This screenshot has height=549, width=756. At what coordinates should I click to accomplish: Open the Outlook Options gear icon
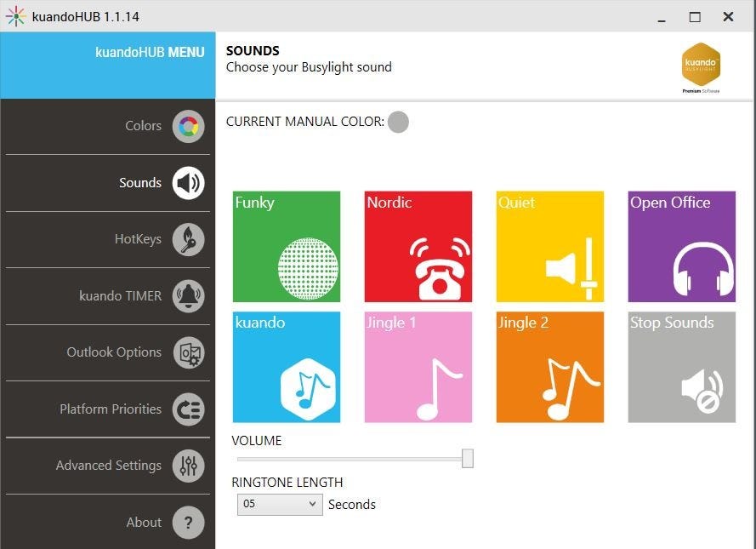click(x=189, y=352)
